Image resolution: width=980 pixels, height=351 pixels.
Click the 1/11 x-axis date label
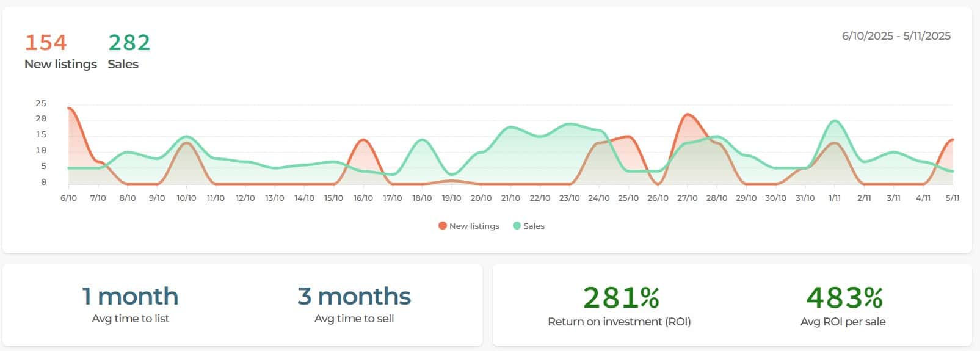click(835, 198)
